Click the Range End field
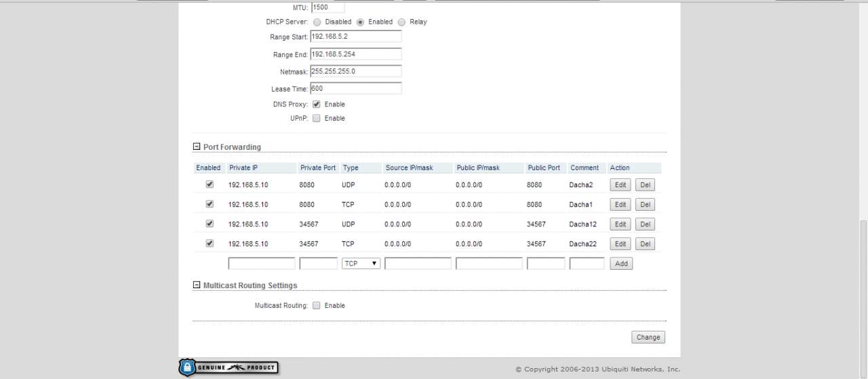 coord(356,54)
